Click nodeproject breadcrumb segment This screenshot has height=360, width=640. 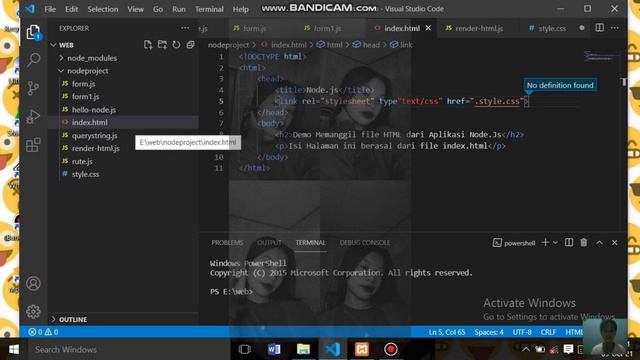(x=228, y=45)
